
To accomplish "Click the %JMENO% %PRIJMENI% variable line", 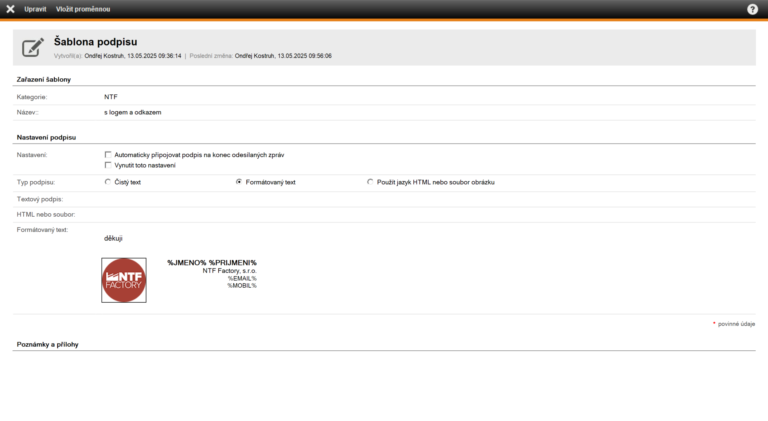I will [x=211, y=262].
